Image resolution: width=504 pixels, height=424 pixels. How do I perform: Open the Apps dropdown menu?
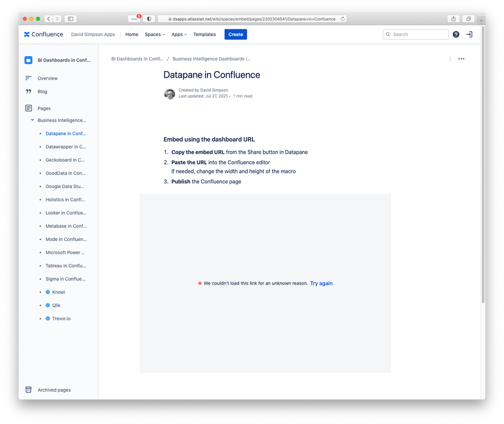pos(179,34)
